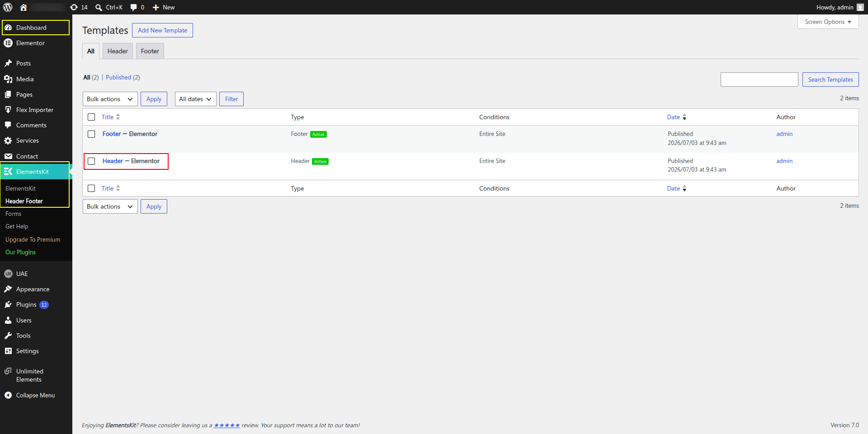Viewport: 868px width, 434px height.
Task: Click the Filter button
Action: (x=231, y=99)
